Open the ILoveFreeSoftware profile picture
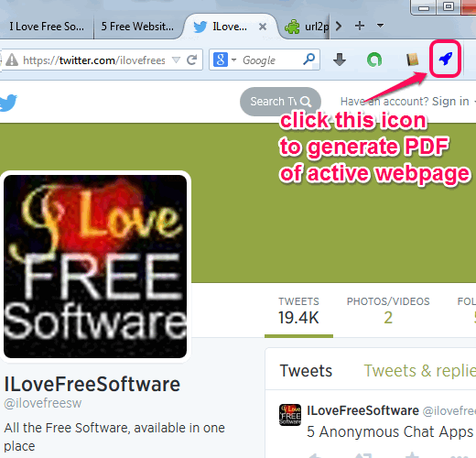Image resolution: width=476 pixels, height=458 pixels. 95,267
